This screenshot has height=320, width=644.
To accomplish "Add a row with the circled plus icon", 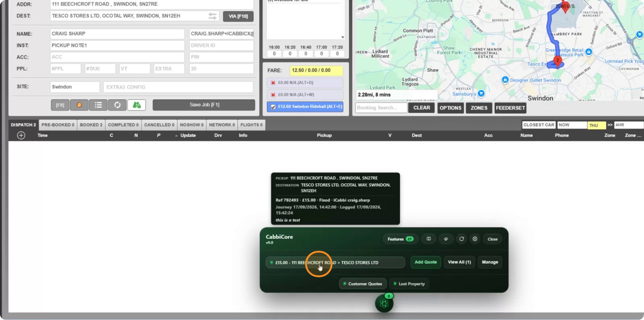I will pos(21,135).
